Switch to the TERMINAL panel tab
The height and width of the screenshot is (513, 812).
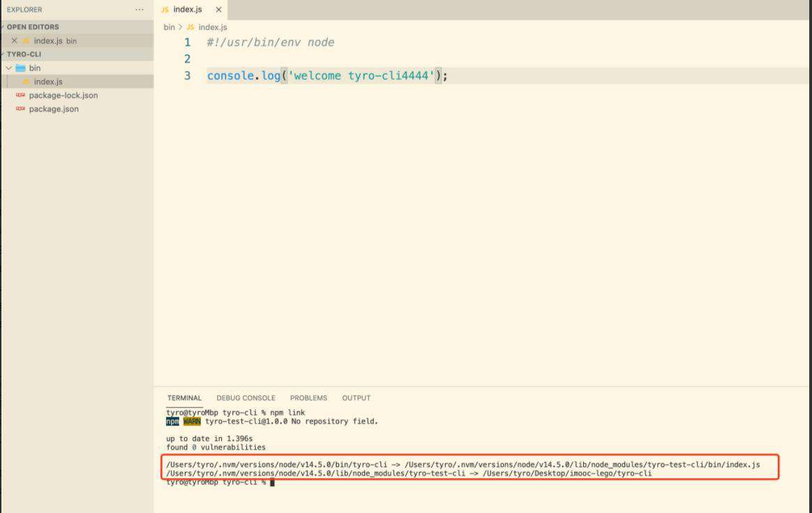[184, 398]
